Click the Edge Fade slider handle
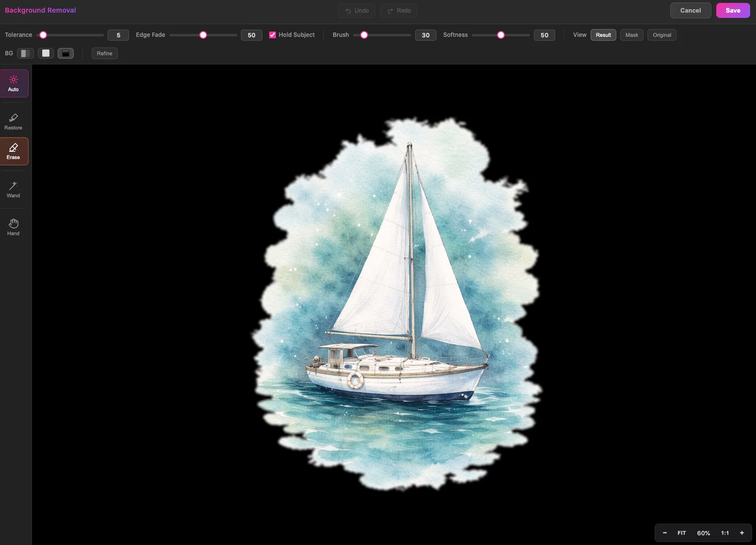 203,35
